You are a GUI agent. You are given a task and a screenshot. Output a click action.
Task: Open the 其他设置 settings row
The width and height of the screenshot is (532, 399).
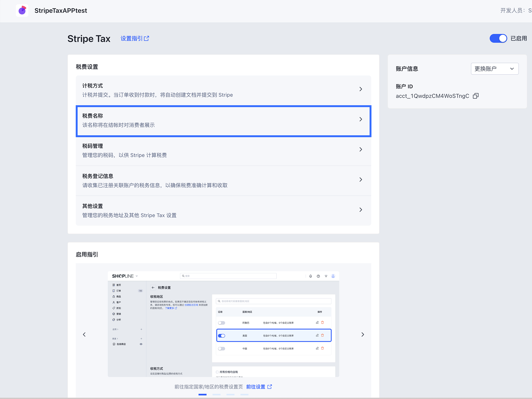[x=223, y=211]
